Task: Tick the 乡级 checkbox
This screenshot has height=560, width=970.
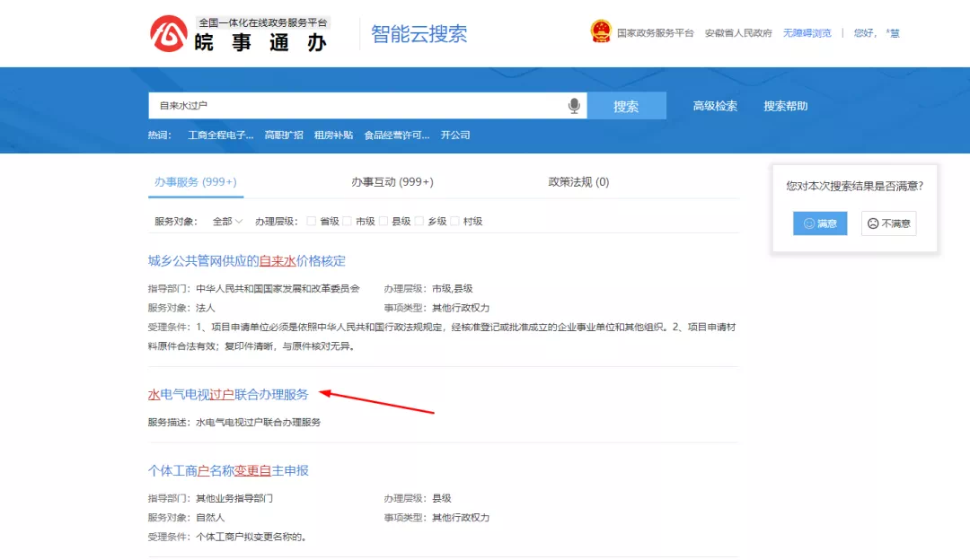Action: pyautogui.click(x=419, y=221)
